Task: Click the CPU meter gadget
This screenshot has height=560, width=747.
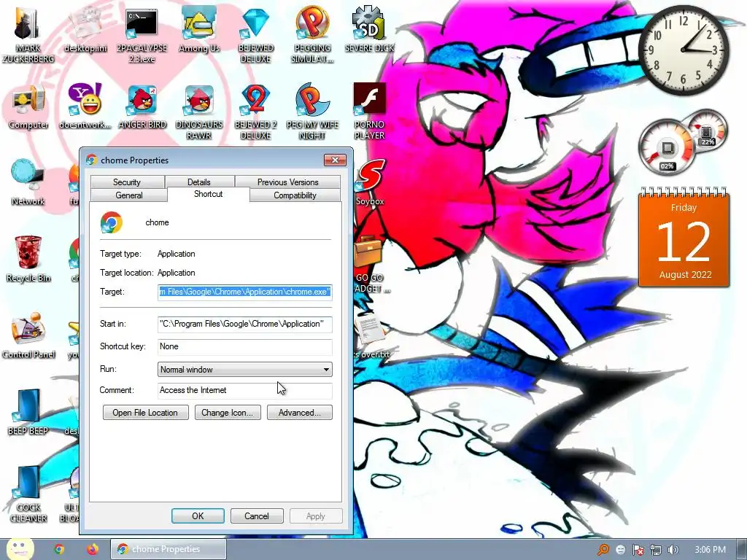Action: (666, 147)
